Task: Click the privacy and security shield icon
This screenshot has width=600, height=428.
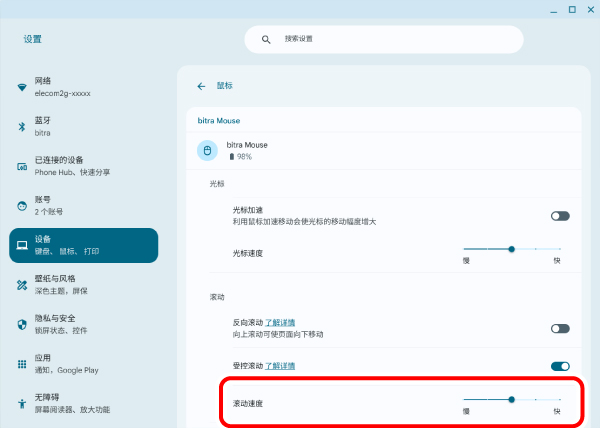Action: 22,324
